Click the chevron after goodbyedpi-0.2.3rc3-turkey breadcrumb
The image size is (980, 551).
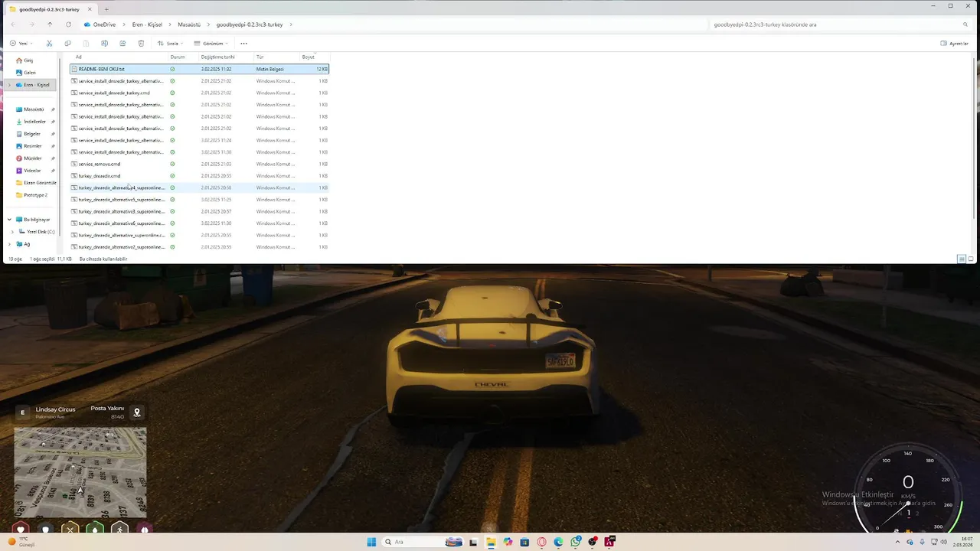(291, 24)
